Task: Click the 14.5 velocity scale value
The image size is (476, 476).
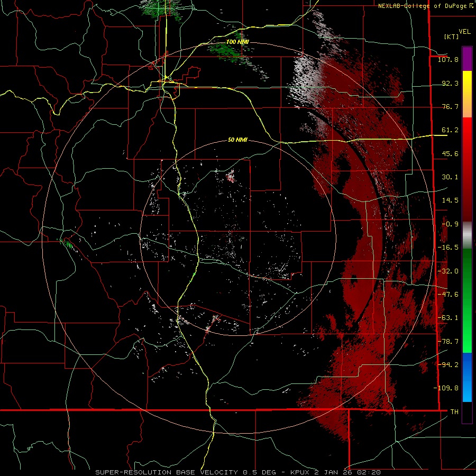Action: click(x=450, y=200)
